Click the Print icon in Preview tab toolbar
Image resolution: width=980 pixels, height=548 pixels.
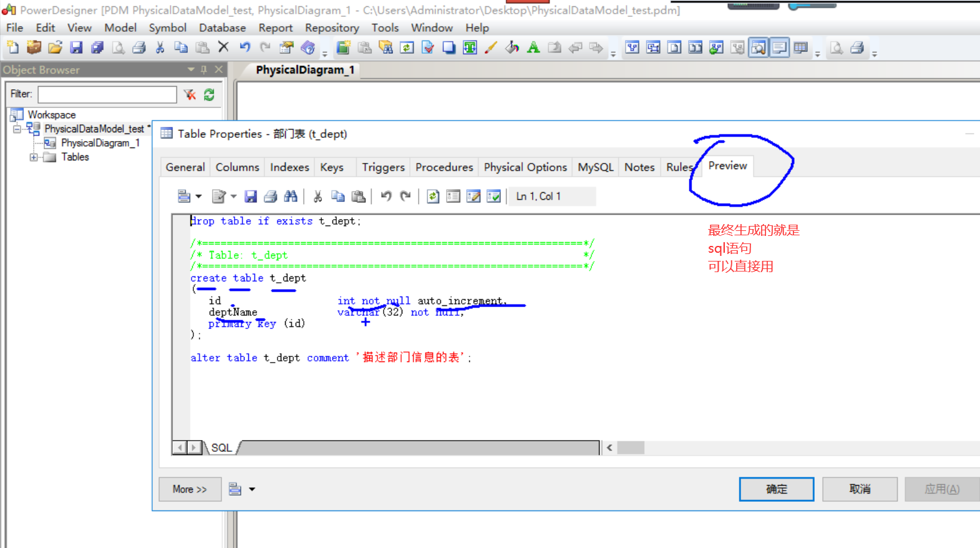tap(271, 197)
